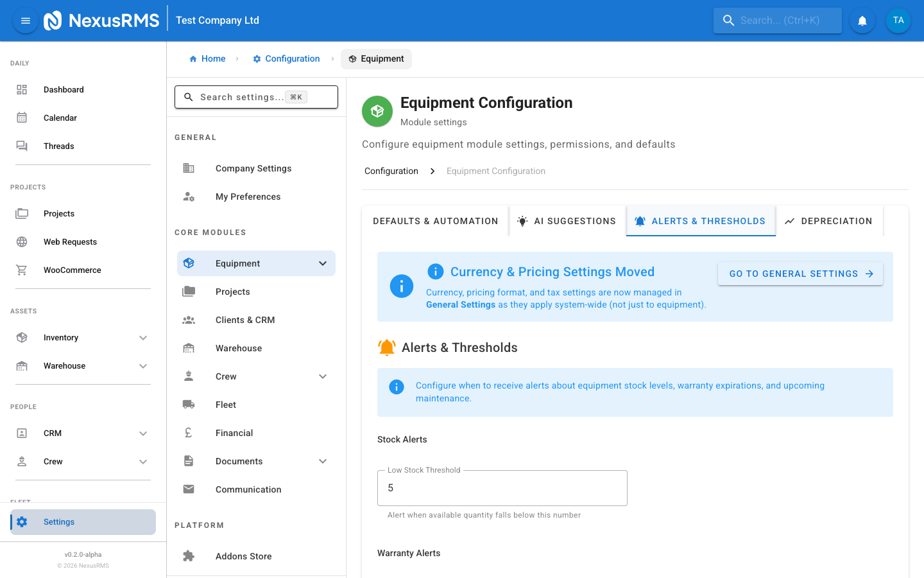Switch to the AI Suggestions tab
Image resolution: width=924 pixels, height=578 pixels.
click(x=567, y=220)
